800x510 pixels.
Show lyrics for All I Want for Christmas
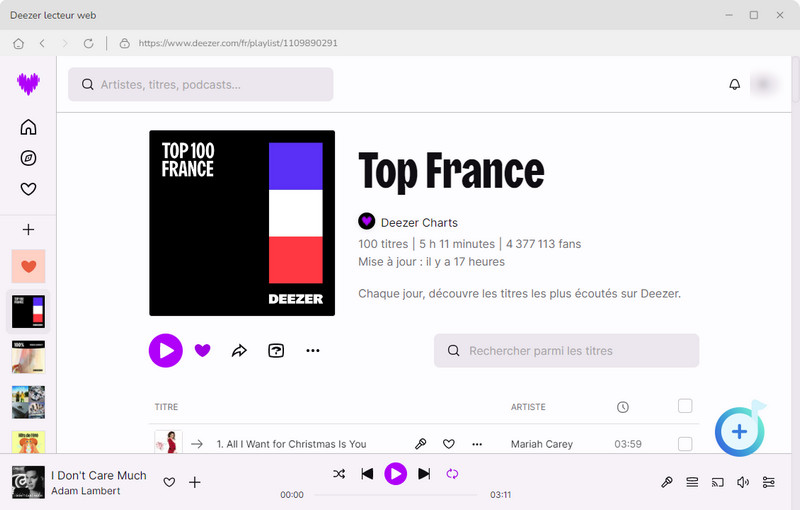[420, 444]
